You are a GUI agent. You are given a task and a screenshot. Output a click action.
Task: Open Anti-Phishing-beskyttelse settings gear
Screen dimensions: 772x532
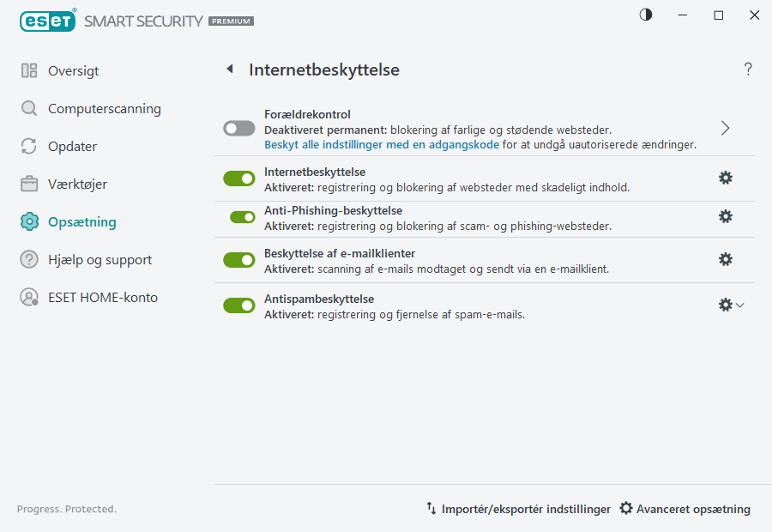(x=726, y=216)
